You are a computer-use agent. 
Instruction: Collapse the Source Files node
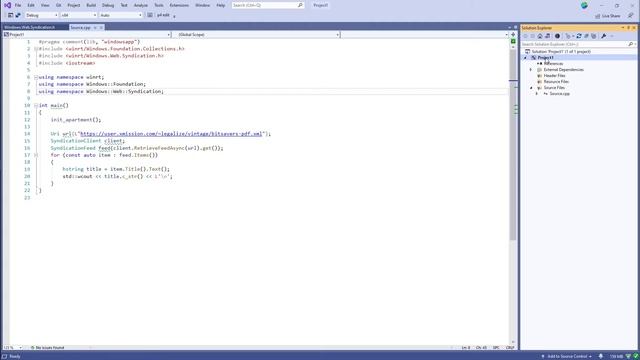531,88
